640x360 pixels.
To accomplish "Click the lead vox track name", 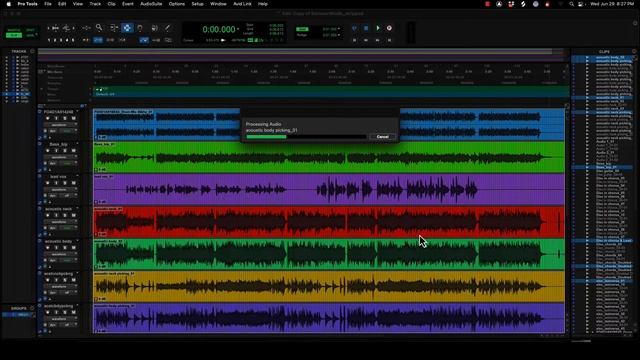I will (58, 177).
